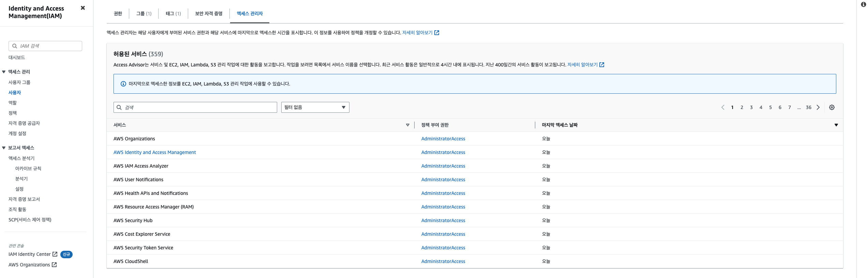Click the external link icon beside AWS Organizations
Viewport: 868px width, 278px height.
(x=54, y=265)
